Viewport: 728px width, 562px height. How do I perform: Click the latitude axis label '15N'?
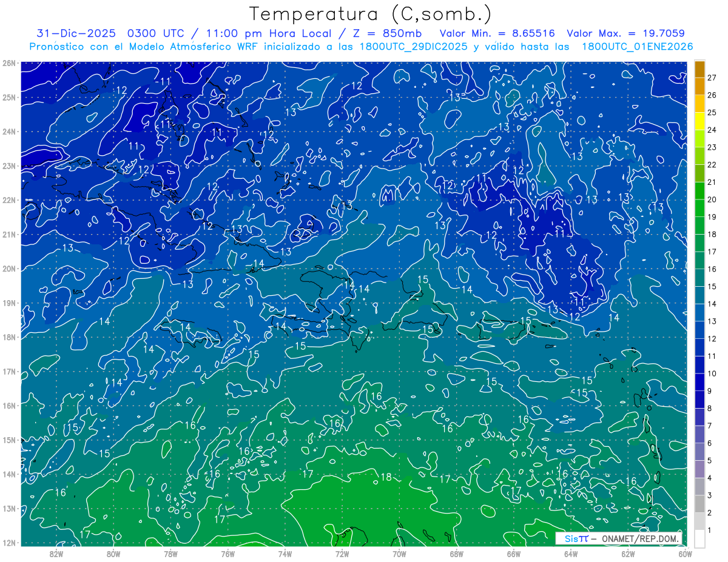pos(9,440)
